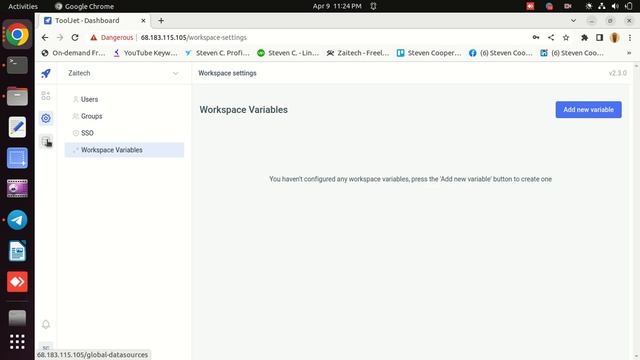Screen dimensions: 640x360
Task: Open On-demand Fr... bookmark
Action: (x=73, y=53)
